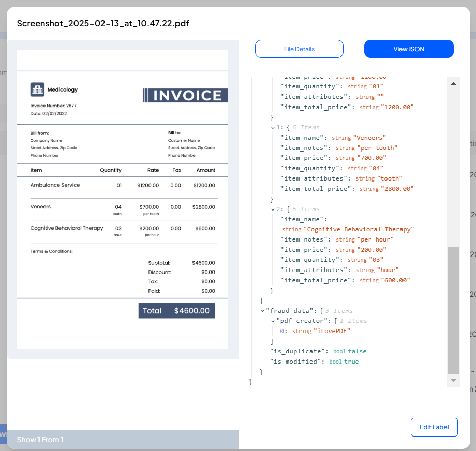Open Edit Label button
Viewport: 476px width, 451px height.
pos(434,427)
